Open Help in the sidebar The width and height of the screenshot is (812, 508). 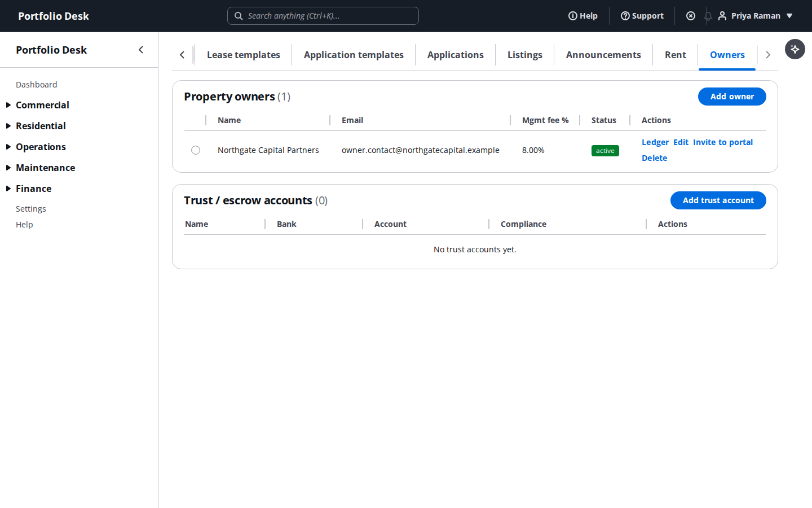tap(24, 225)
